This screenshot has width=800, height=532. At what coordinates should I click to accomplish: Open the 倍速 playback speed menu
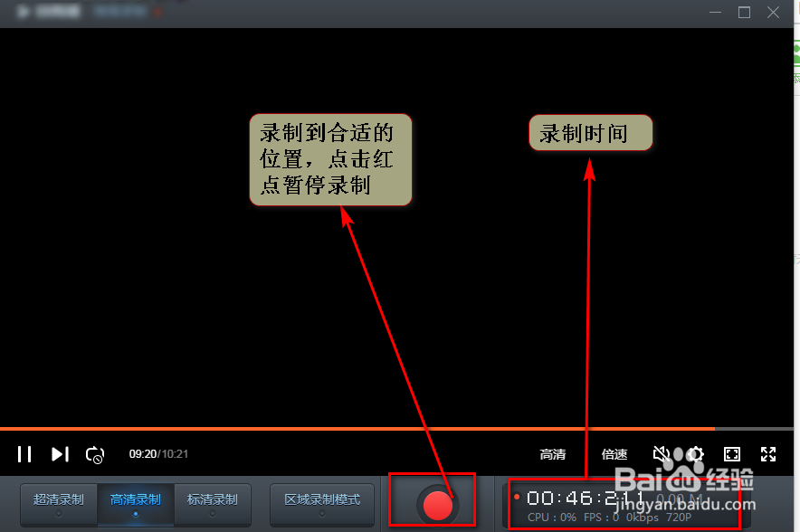click(x=614, y=454)
